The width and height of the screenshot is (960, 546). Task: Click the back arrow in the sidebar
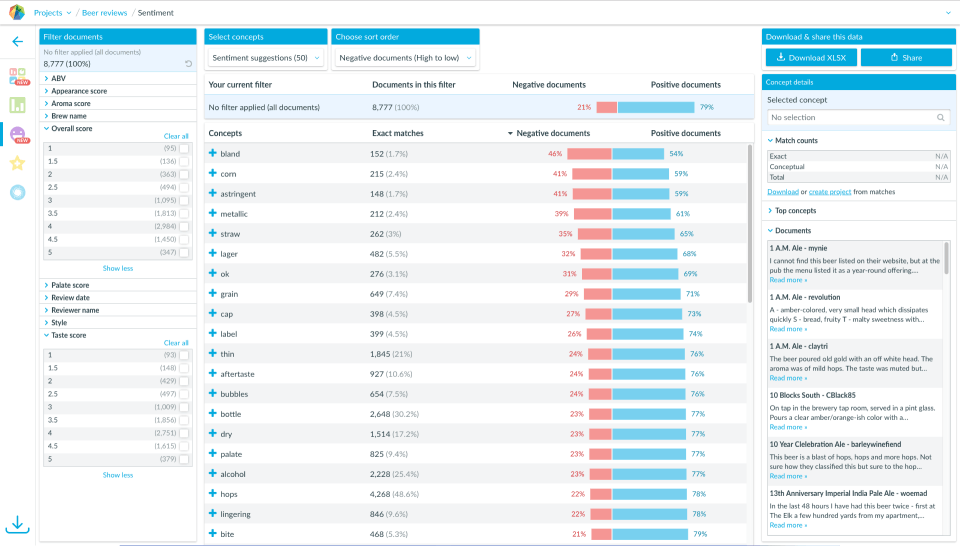(x=17, y=42)
